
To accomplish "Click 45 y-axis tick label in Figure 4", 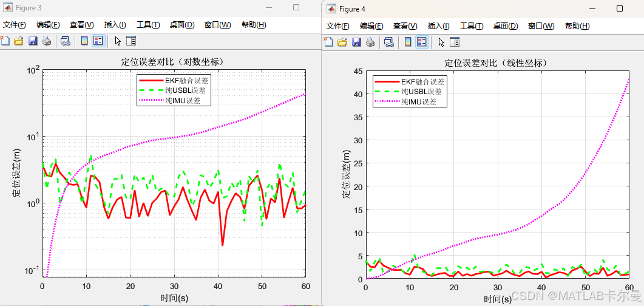I will pos(358,72).
